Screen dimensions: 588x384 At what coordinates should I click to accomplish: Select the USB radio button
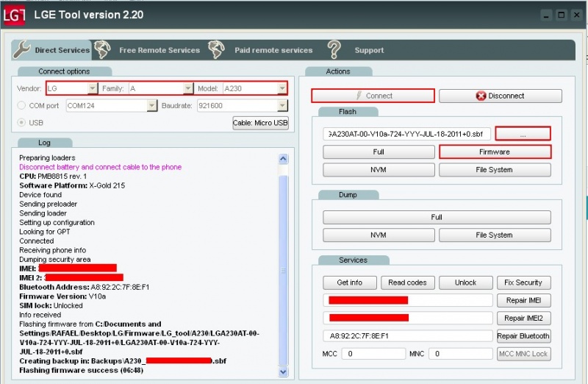coord(21,122)
